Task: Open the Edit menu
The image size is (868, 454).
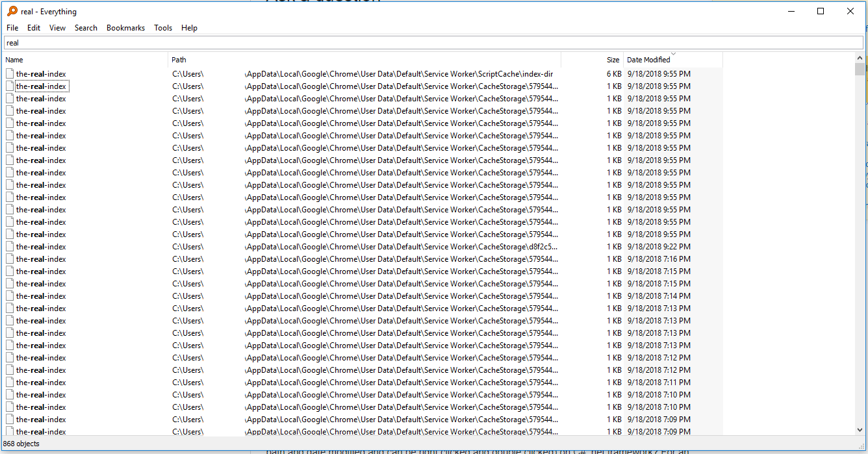Action: (33, 27)
